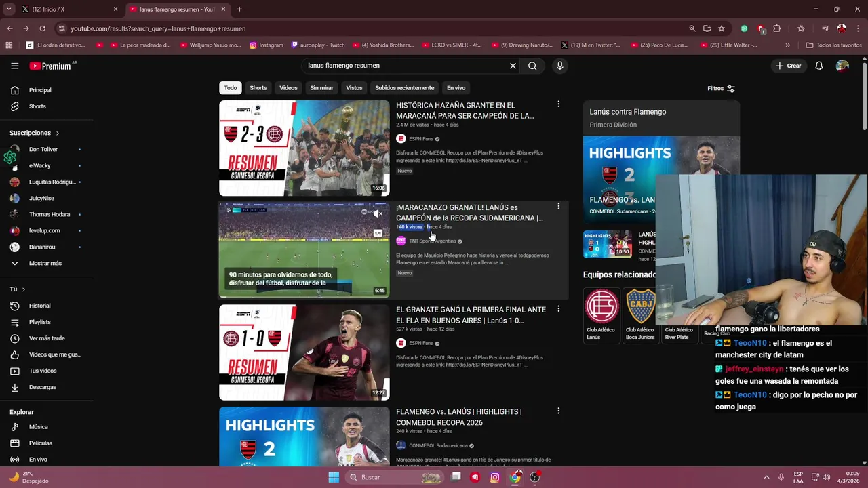Open Windows Start menu
The width and height of the screenshot is (868, 488).
pyautogui.click(x=334, y=477)
